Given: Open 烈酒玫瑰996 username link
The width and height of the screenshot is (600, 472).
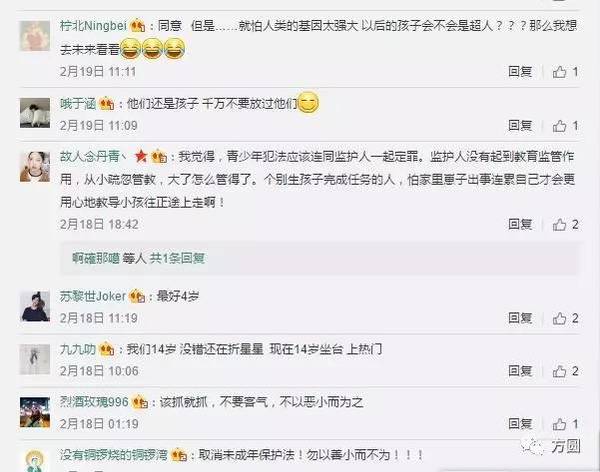Looking at the screenshot, I should pos(94,402).
